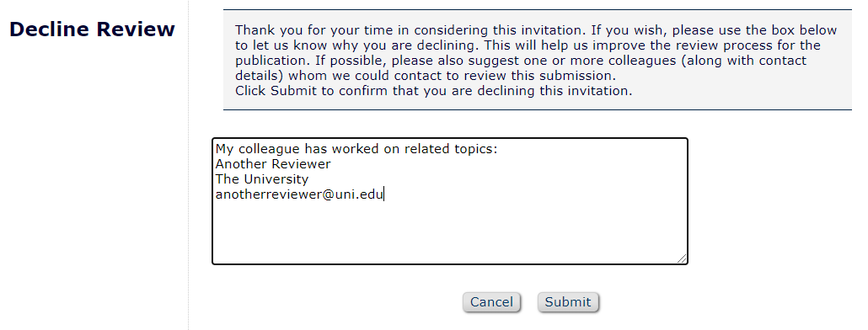Image resolution: width=868 pixels, height=330 pixels.
Task: Click the Submit button to confirm declining
Action: pyautogui.click(x=568, y=302)
